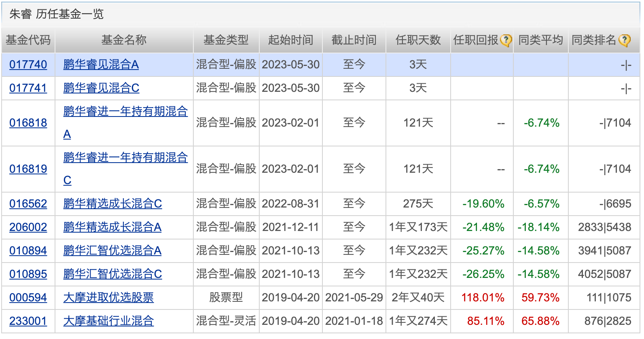Open fund code 017741 link
The height and width of the screenshot is (339, 644).
tap(28, 88)
